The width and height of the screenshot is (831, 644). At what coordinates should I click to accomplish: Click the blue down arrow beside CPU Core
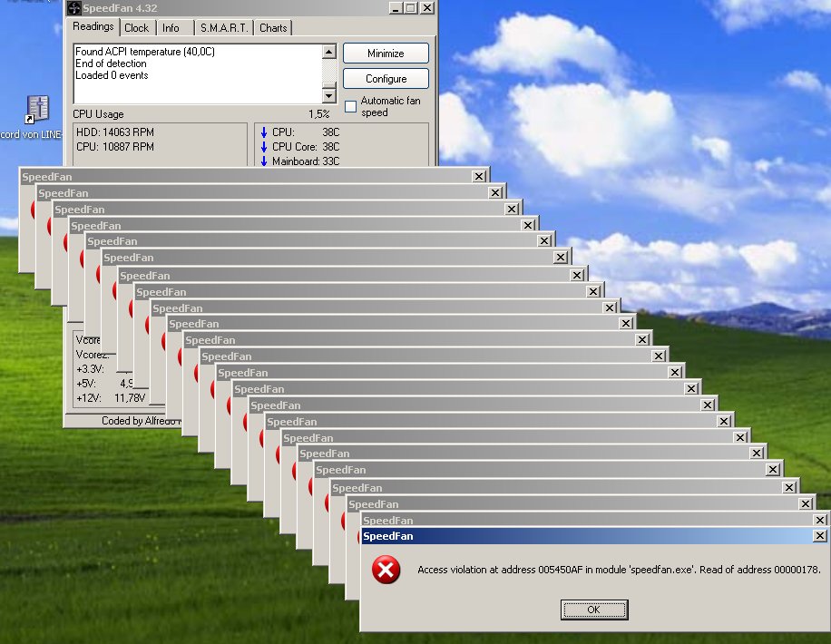pos(264,147)
